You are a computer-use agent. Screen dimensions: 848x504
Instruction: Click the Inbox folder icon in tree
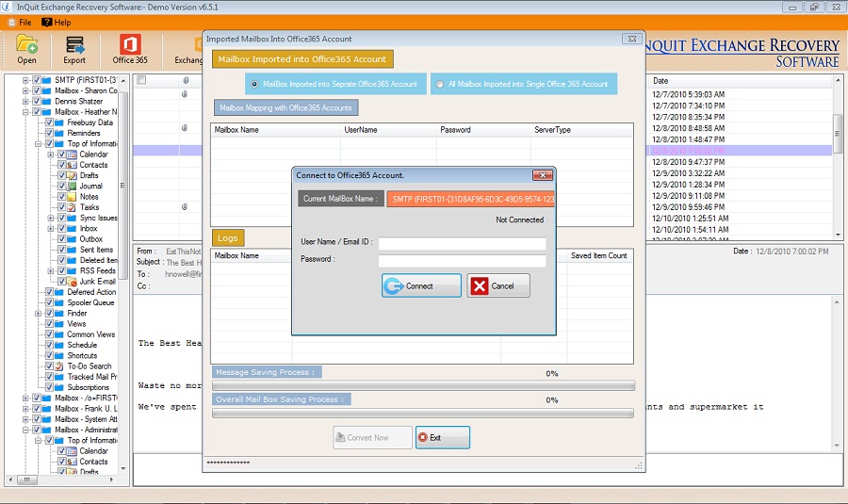coord(72,228)
